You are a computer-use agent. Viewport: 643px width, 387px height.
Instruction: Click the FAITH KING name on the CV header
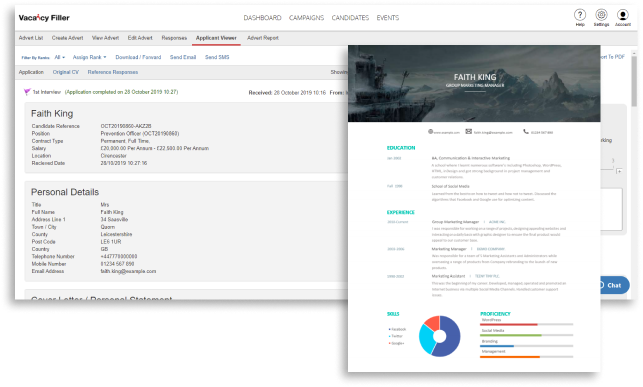tap(475, 77)
